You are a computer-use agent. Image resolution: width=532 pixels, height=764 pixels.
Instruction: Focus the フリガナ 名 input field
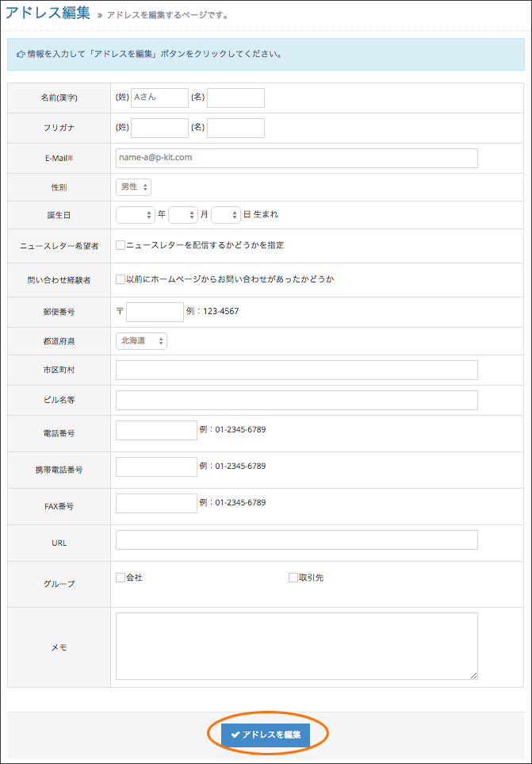[235, 128]
